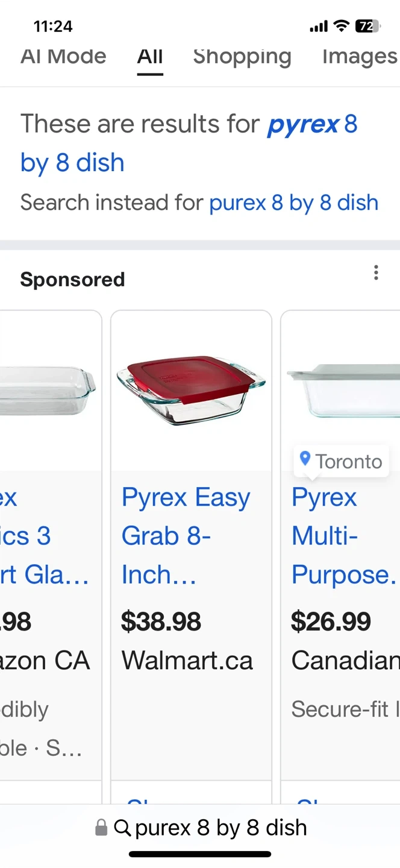Image resolution: width=400 pixels, height=868 pixels.
Task: Tap the Wi-Fi status icon
Action: [x=341, y=26]
